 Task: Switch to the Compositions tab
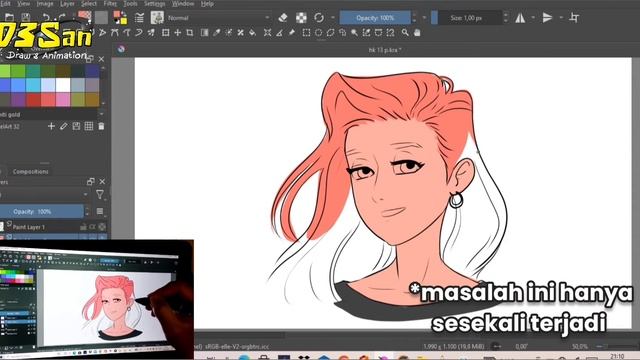coord(31,171)
